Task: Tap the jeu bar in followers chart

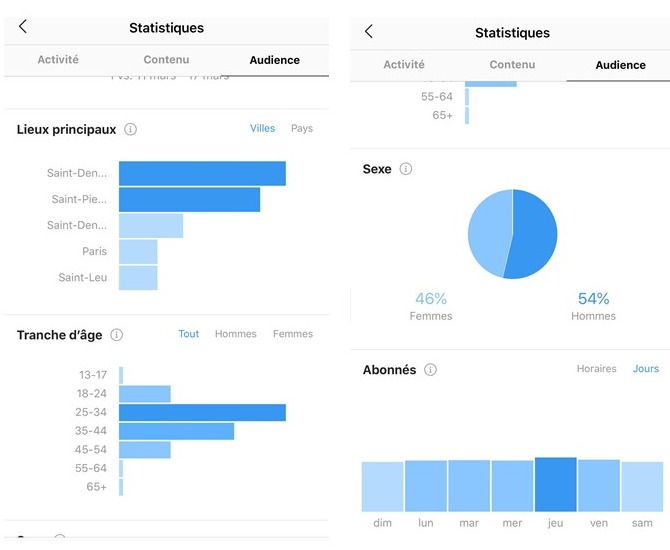Action: coord(555,485)
